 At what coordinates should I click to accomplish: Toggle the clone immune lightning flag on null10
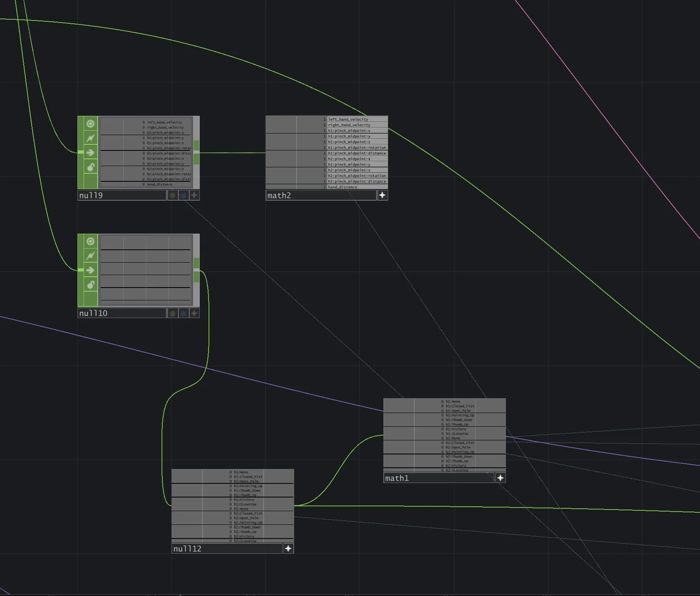tap(90, 255)
